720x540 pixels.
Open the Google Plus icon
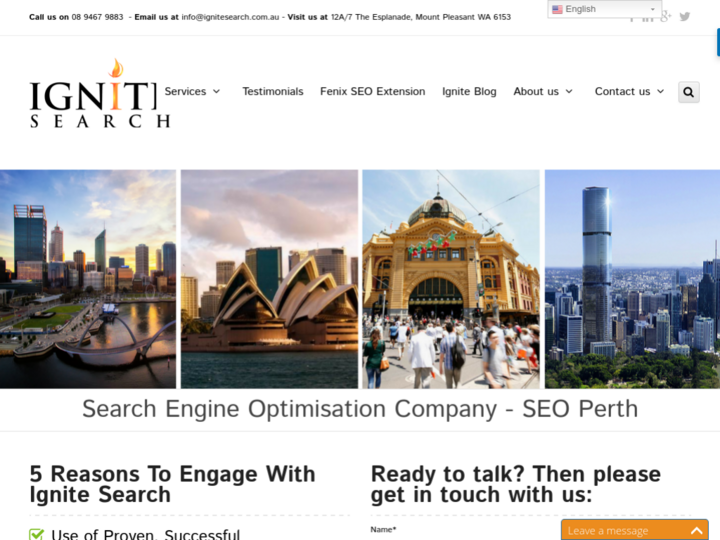[666, 17]
